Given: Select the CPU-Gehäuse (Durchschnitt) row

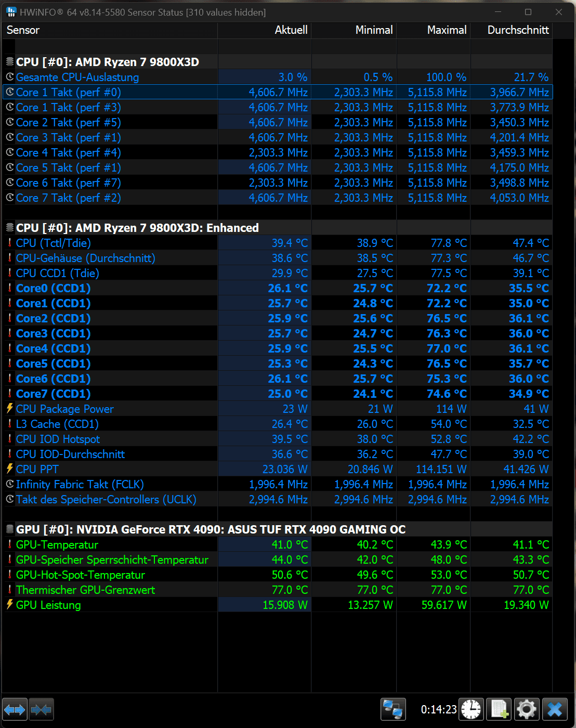Looking at the screenshot, I should (x=278, y=258).
